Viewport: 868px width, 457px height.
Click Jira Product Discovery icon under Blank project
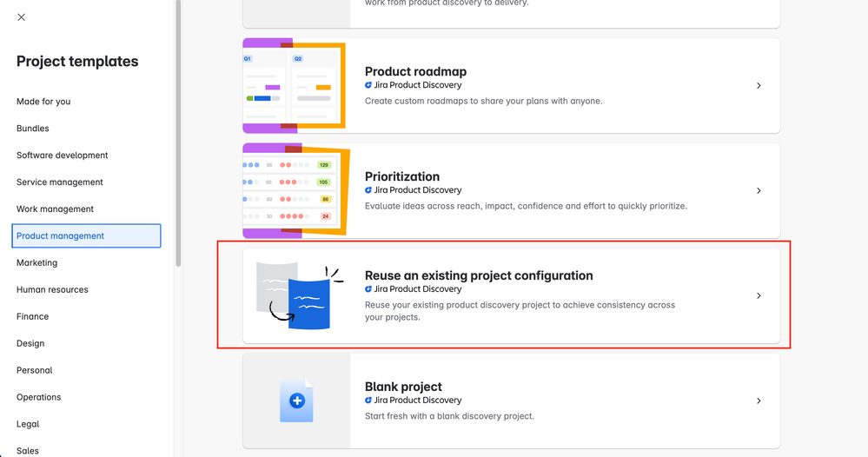368,401
